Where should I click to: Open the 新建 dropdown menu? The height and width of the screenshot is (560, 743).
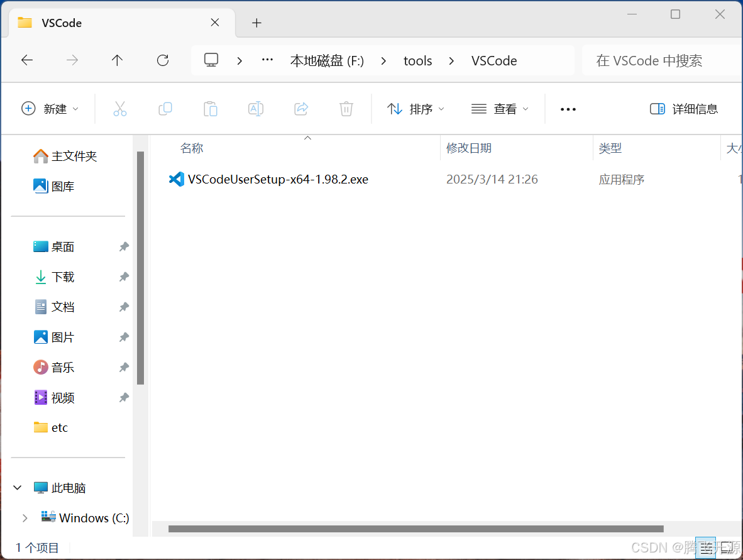click(x=50, y=109)
